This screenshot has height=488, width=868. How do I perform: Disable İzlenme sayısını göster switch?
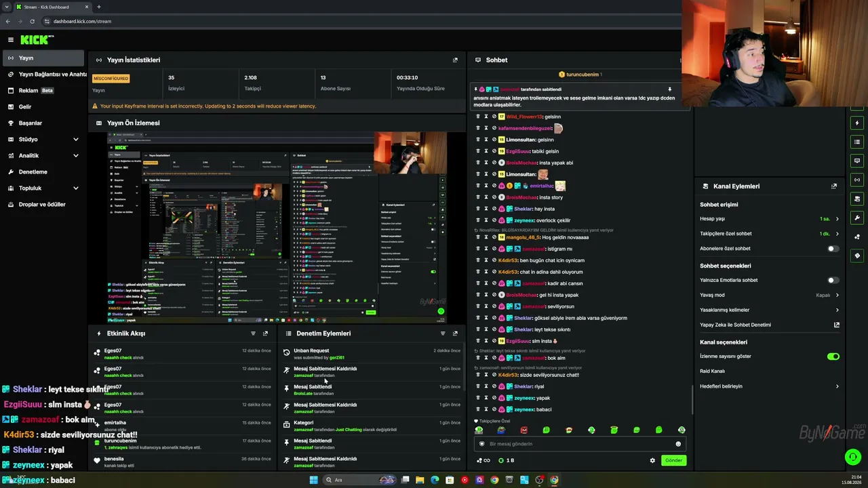coord(833,357)
